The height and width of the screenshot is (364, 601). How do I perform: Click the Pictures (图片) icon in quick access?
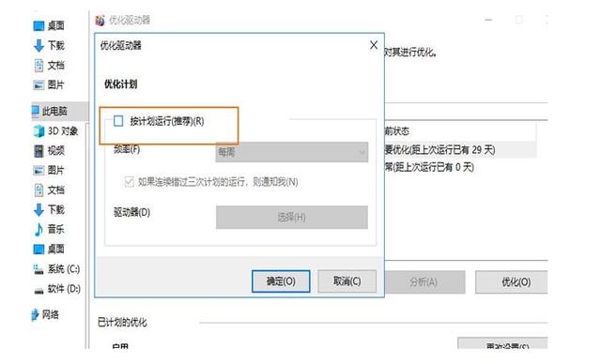(x=39, y=84)
